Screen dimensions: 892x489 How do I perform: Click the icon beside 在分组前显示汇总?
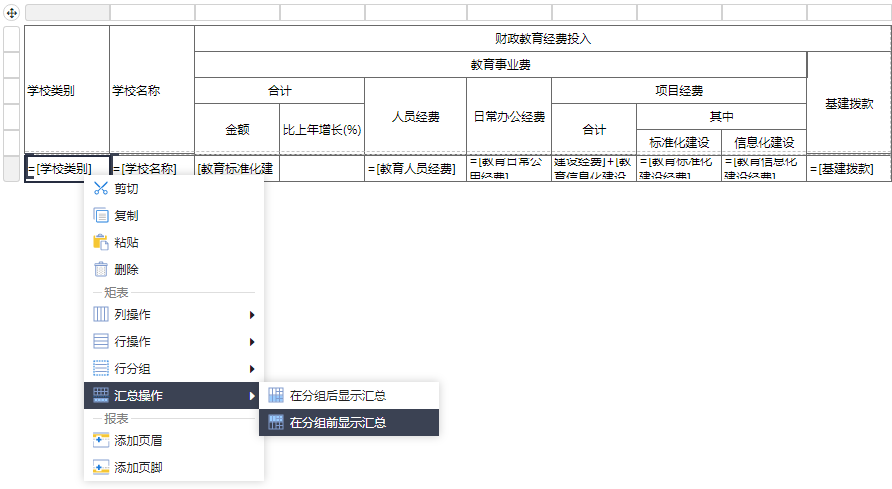(x=276, y=422)
